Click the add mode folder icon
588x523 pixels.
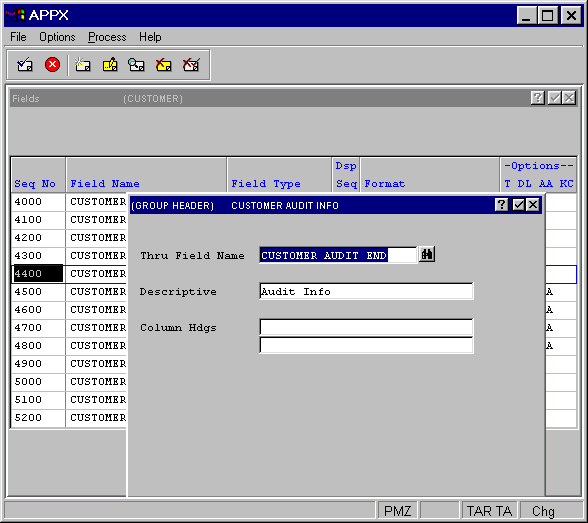coord(82,65)
